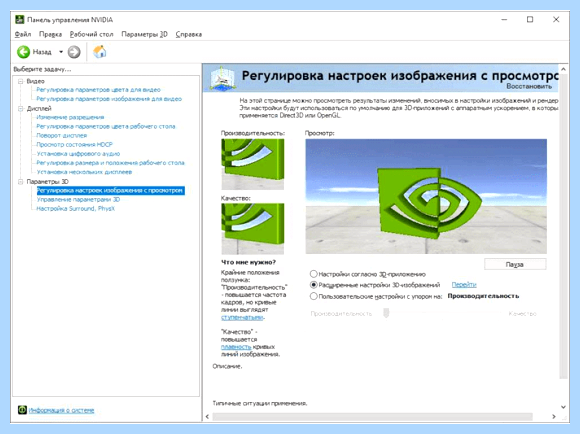Select Настройки согласно 3D-приложению radio button
This screenshot has height=434, width=580.
click(314, 274)
